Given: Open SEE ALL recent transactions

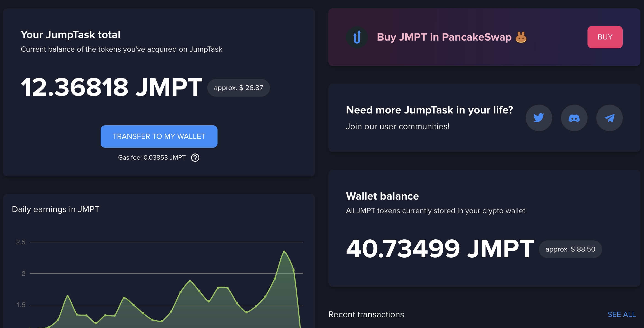Looking at the screenshot, I should 622,314.
